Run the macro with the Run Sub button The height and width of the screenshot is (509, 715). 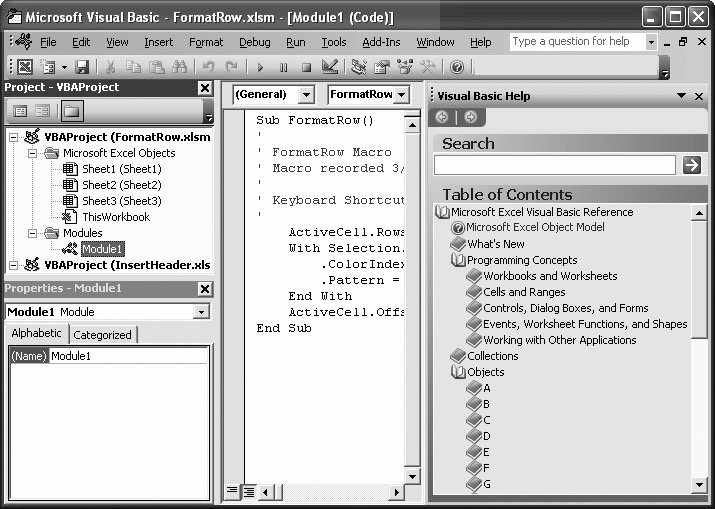point(260,67)
